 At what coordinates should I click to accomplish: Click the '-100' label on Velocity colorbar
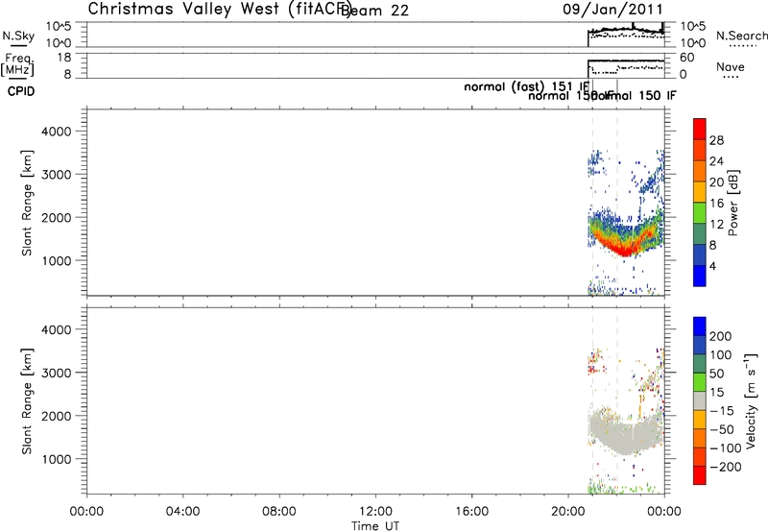click(726, 447)
